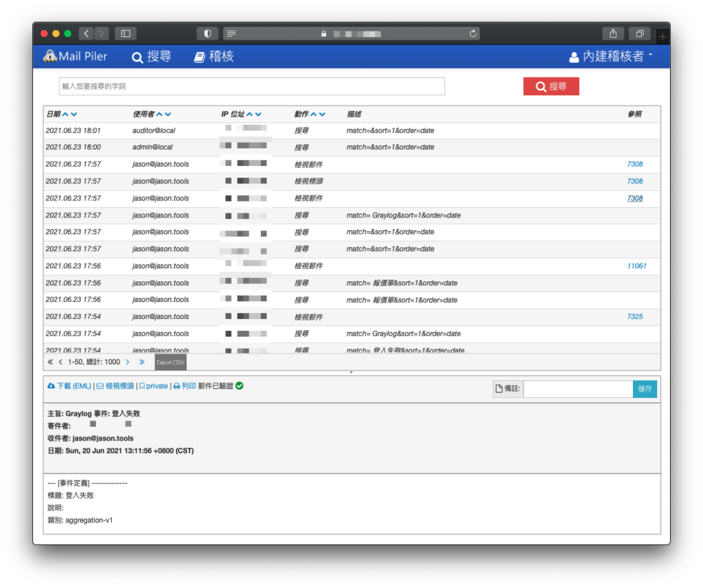
Task: Open the 檢視標頭 view headers link
Action: point(115,386)
